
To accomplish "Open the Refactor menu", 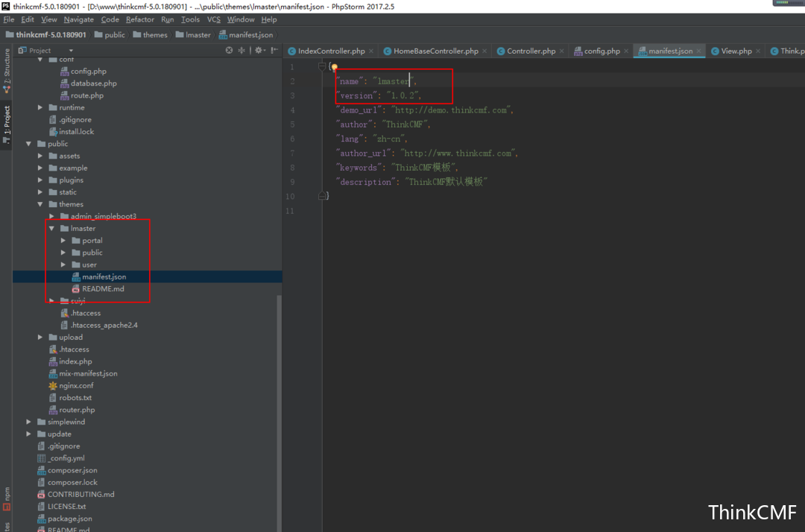I will coord(140,19).
